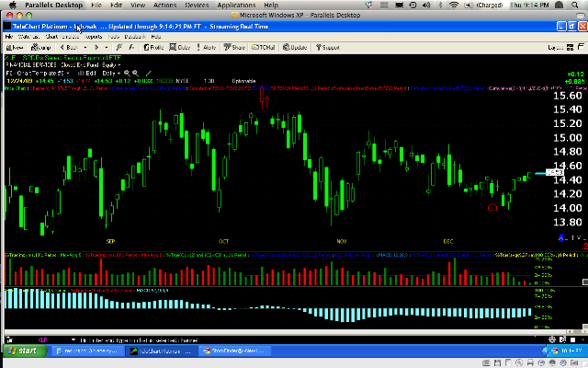Open the Parallels Actions menu
Screen dimensions: 588x368
point(164,5)
